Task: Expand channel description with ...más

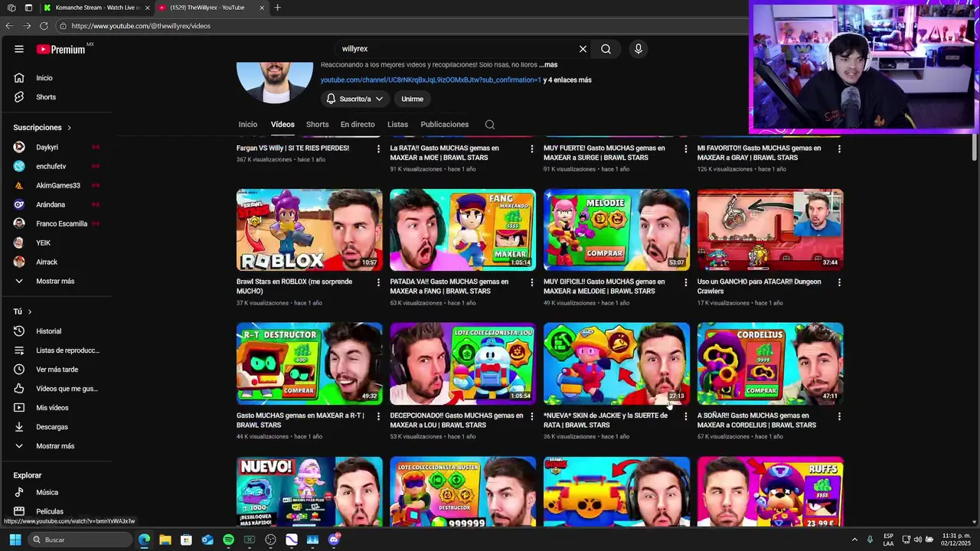Action: (548, 65)
